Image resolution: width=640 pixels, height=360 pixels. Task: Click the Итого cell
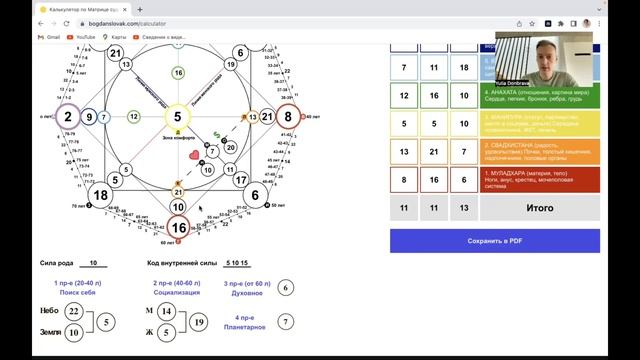[540, 208]
